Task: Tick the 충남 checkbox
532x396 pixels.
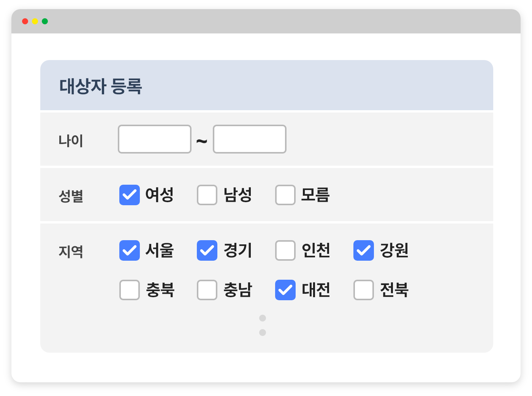Action: point(207,290)
